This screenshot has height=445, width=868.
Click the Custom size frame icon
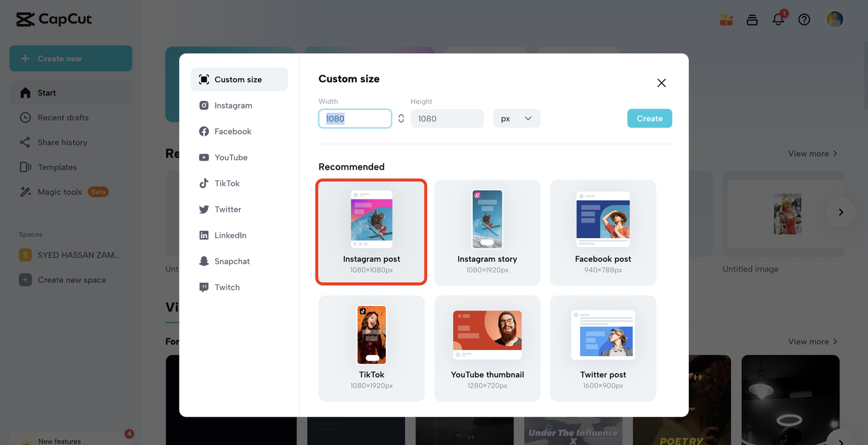[x=203, y=79]
